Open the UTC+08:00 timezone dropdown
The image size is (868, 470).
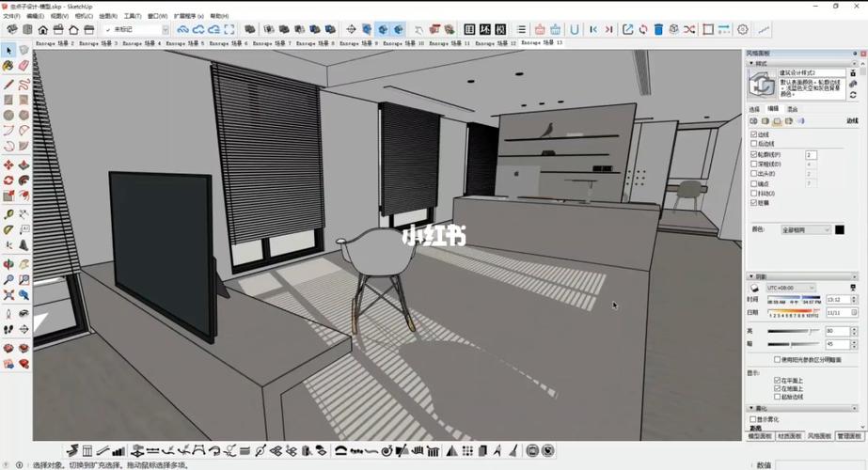click(x=791, y=288)
